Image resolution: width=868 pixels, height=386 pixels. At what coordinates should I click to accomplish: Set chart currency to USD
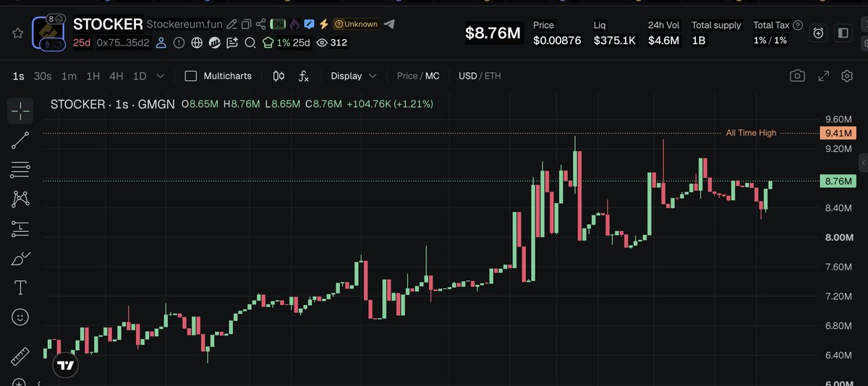coord(467,76)
